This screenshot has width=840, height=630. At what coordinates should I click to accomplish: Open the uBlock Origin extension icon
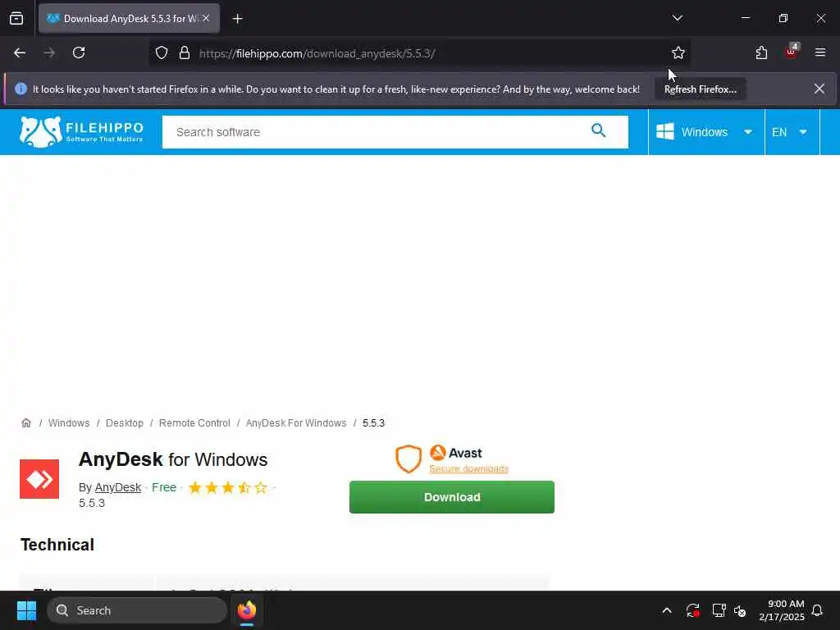point(792,52)
